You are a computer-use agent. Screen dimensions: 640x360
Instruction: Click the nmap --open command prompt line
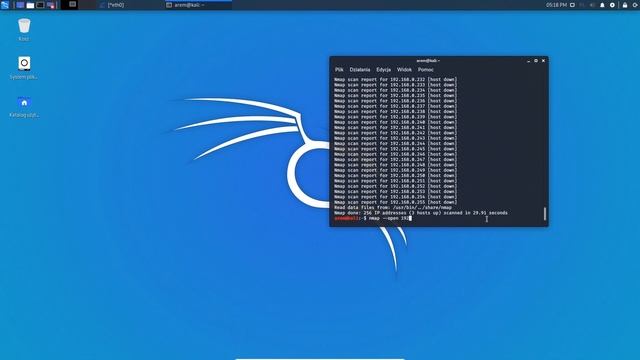tap(373, 218)
